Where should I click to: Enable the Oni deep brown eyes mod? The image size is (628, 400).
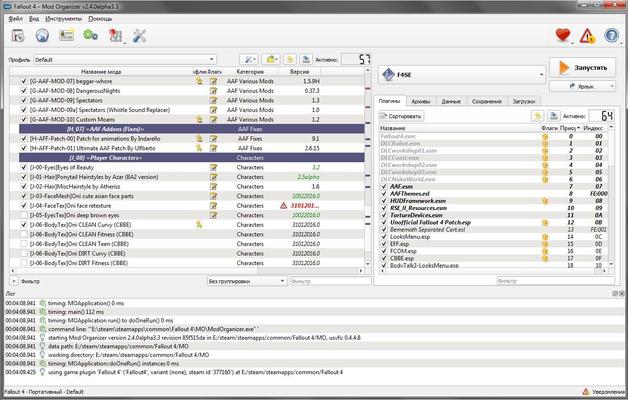24,215
